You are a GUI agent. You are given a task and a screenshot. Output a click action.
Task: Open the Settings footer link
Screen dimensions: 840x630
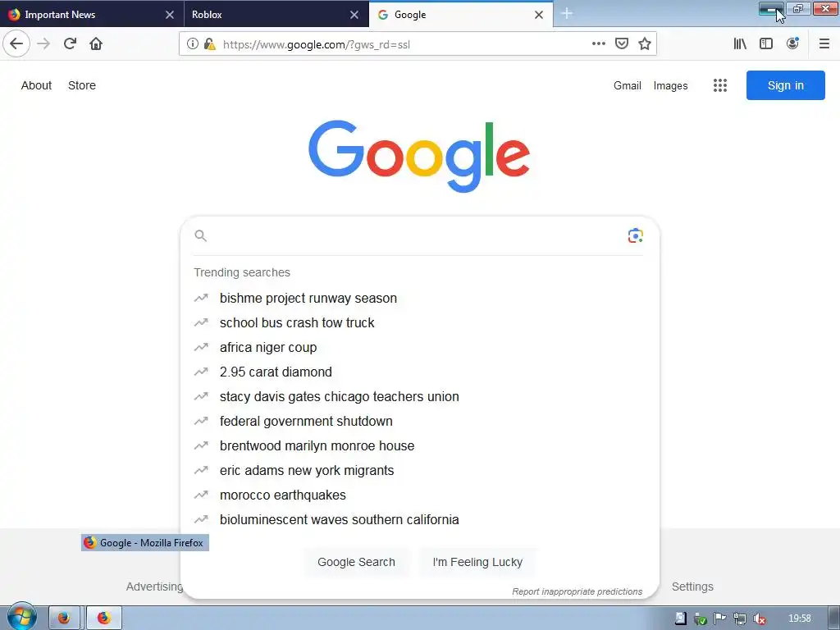(x=692, y=587)
